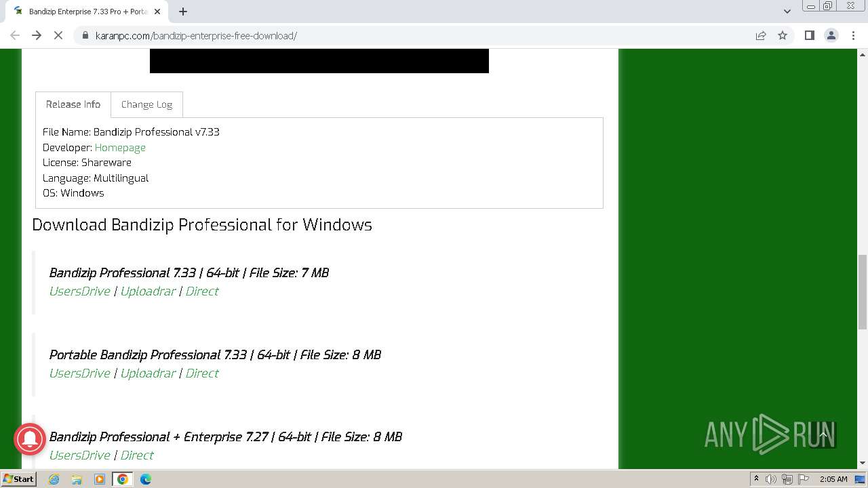Click UsersDrive link for Professional + Enterprise 7.27
This screenshot has height=488, width=868.
79,455
